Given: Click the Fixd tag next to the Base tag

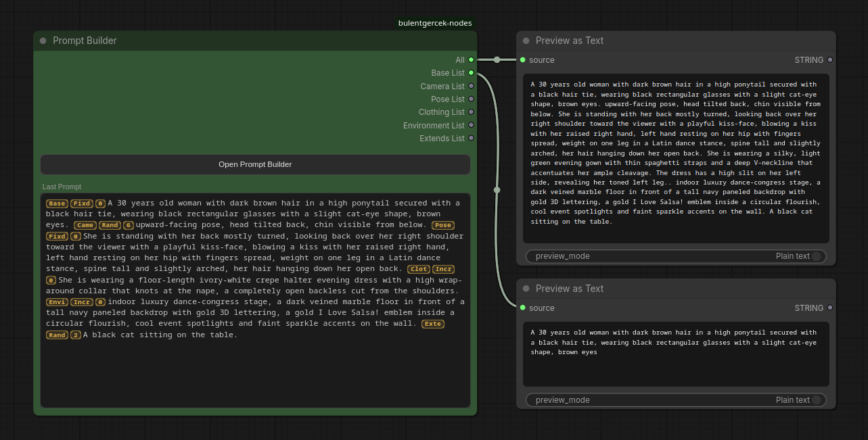Looking at the screenshot, I should 82,203.
